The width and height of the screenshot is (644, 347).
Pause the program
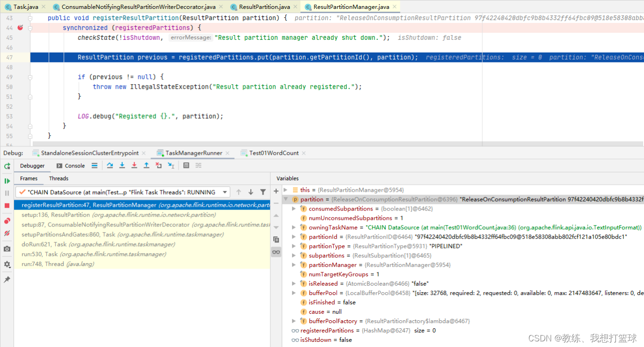point(7,193)
